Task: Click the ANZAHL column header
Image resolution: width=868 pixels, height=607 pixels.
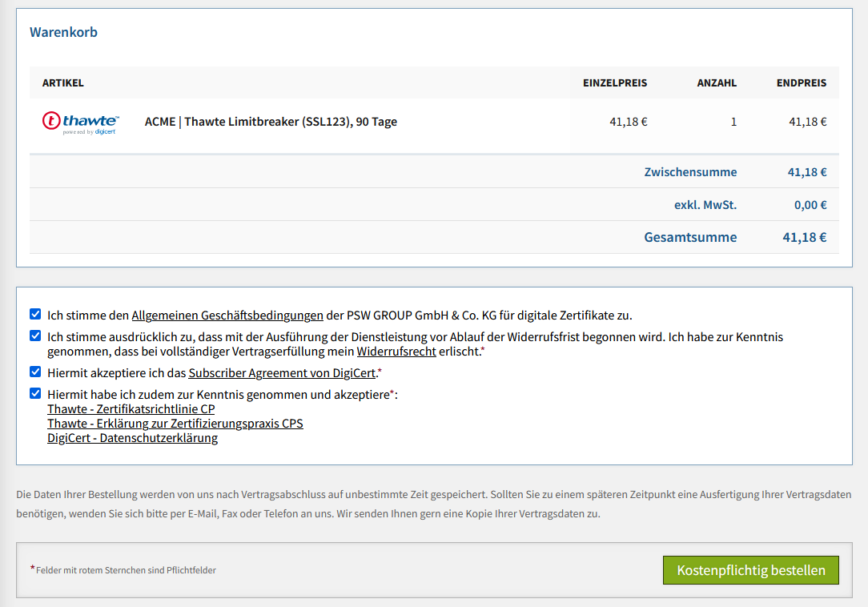Action: (717, 82)
